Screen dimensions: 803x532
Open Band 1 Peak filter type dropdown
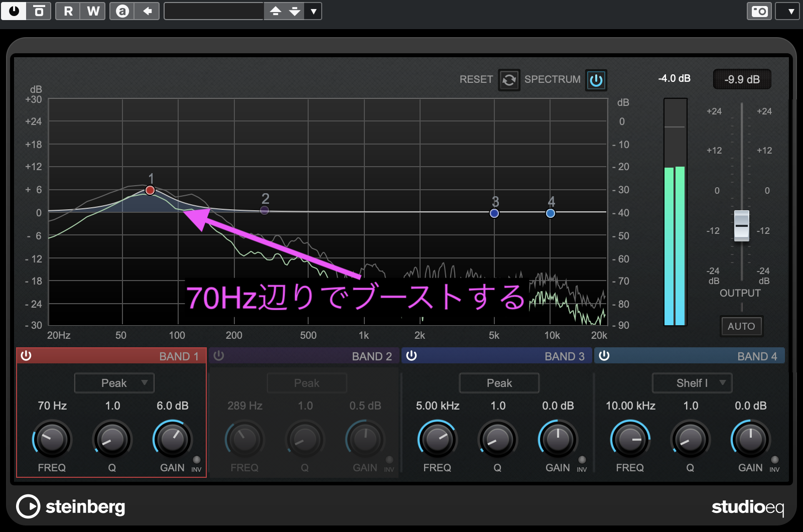pos(114,383)
